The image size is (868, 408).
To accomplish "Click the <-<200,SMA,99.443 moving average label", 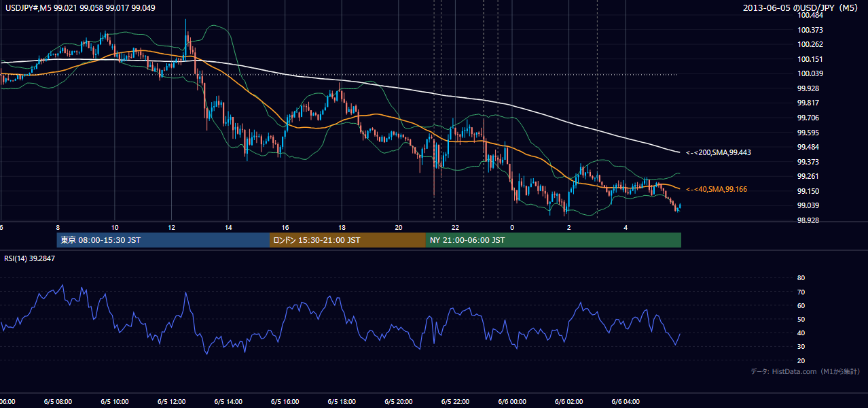I will tap(719, 152).
